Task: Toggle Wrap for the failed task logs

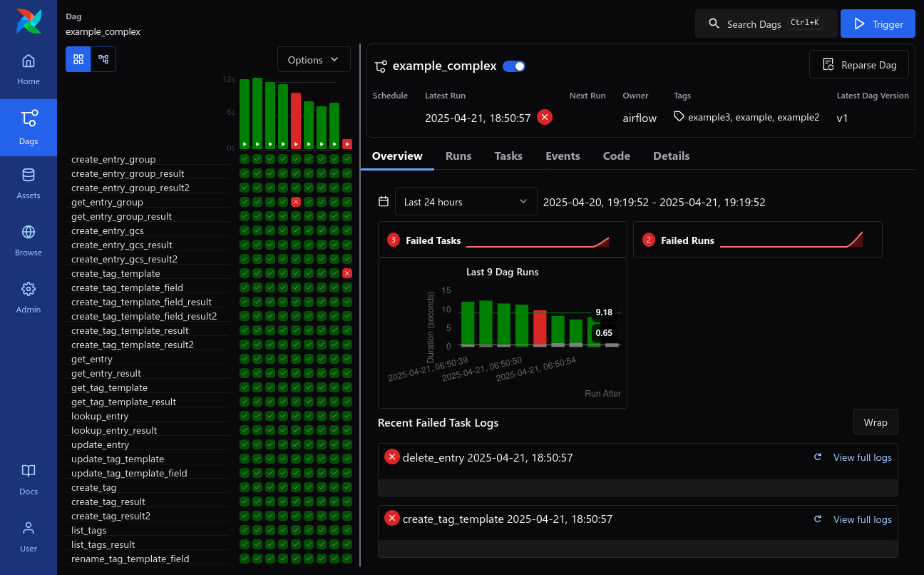Action: click(876, 422)
